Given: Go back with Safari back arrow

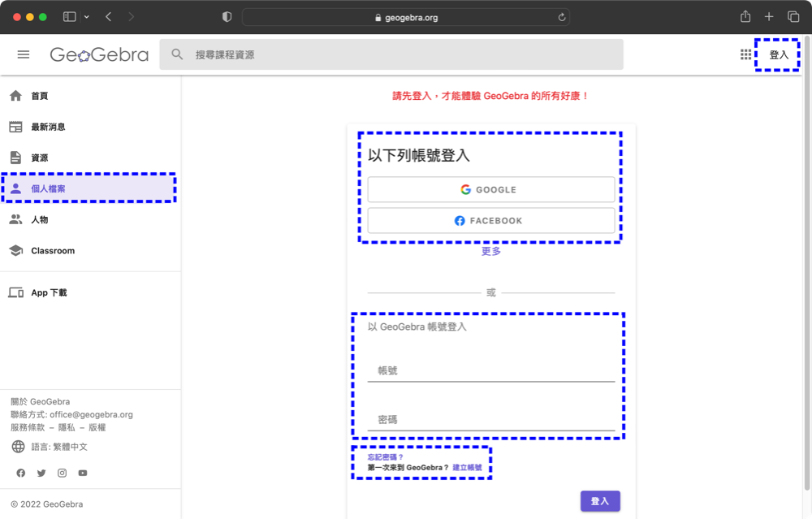Looking at the screenshot, I should [x=108, y=17].
